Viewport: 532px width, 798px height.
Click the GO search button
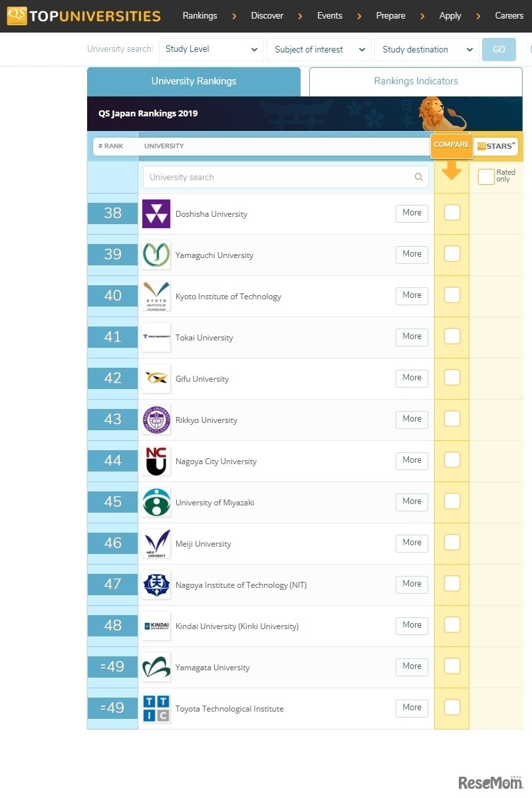pos(499,49)
